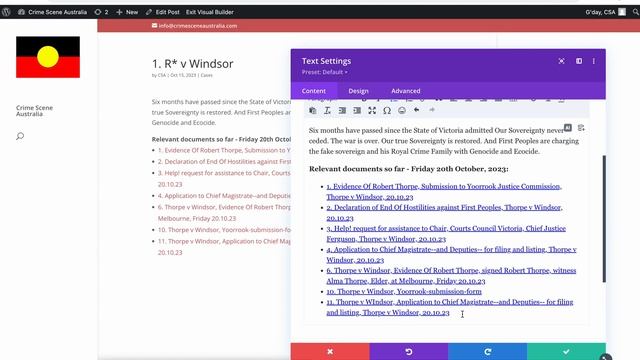Open the G'day, CSA account menu
Screen dimensions: 640x360
[x=605, y=12]
